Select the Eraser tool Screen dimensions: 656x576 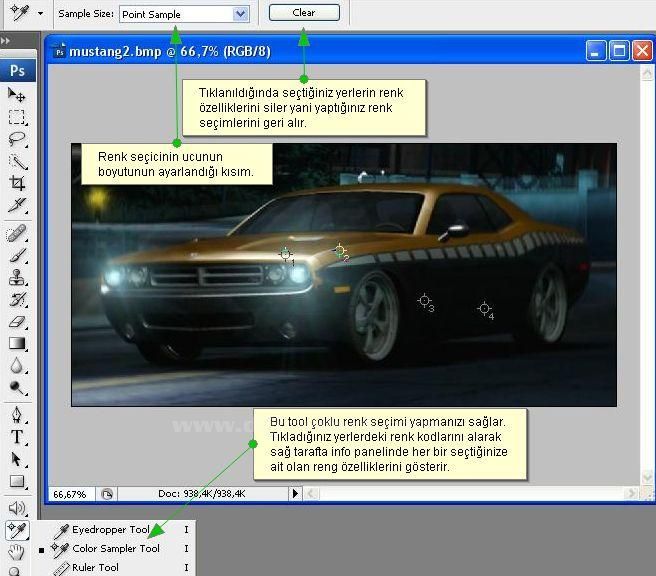[17, 322]
